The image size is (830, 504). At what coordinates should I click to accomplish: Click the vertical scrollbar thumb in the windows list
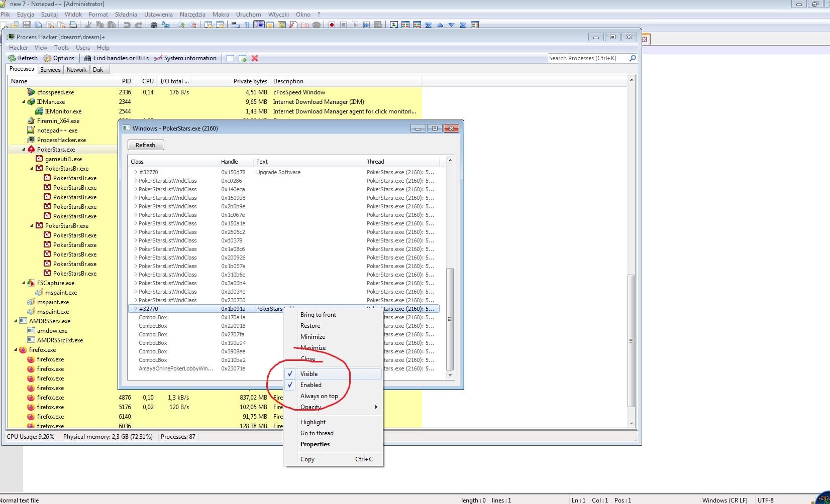(x=450, y=319)
